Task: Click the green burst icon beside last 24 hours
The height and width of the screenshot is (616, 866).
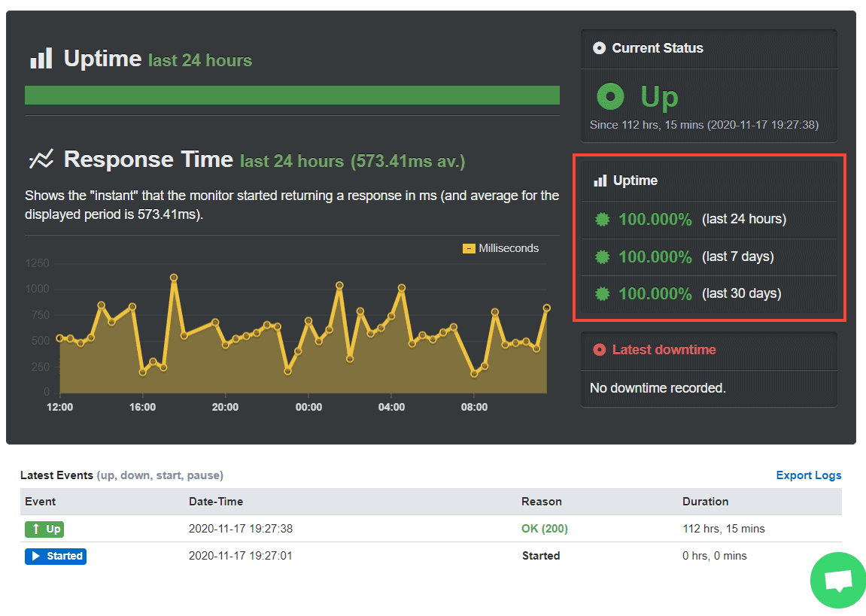Action: click(x=602, y=220)
